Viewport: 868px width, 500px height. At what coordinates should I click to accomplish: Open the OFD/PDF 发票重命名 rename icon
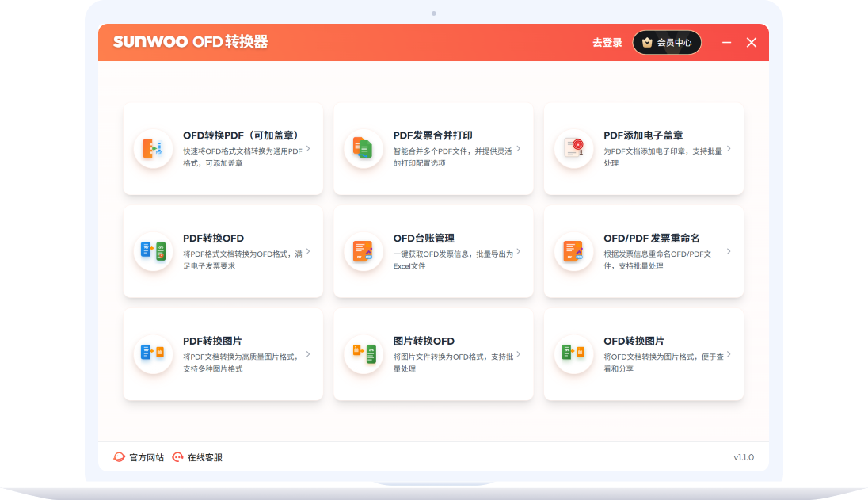573,250
